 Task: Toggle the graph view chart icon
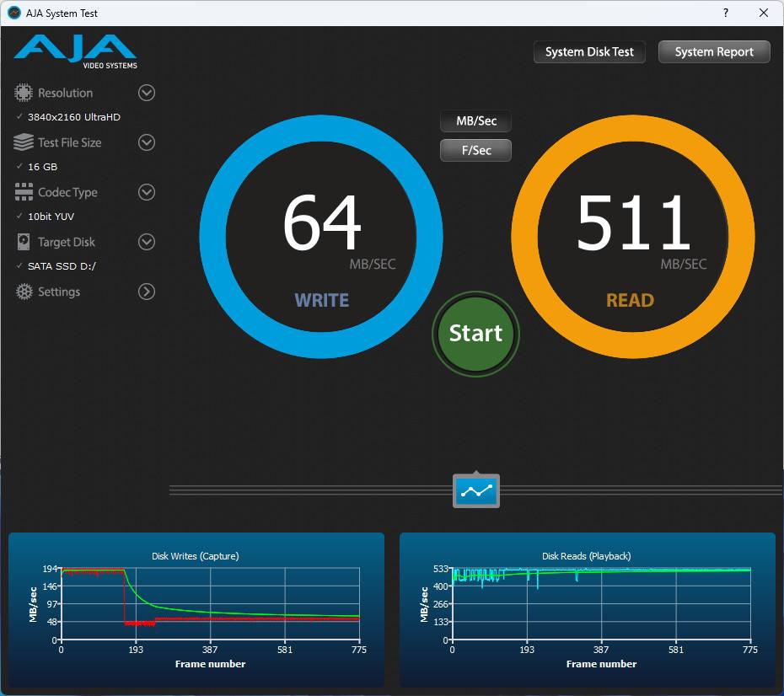476,490
